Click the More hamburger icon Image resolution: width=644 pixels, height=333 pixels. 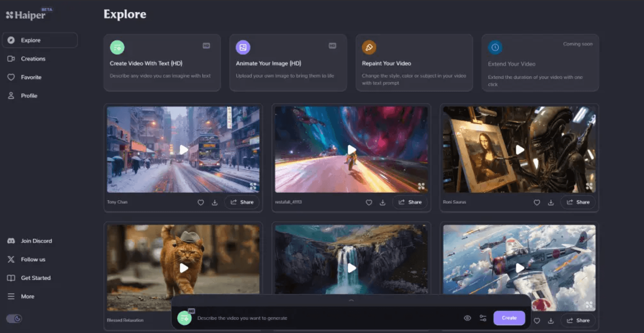(11, 296)
